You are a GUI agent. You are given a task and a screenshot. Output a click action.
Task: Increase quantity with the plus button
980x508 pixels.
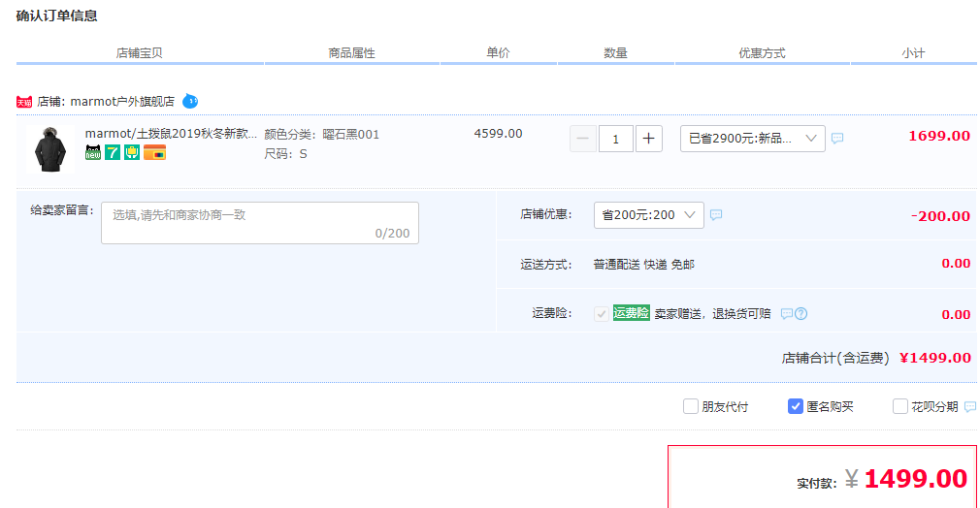point(649,139)
